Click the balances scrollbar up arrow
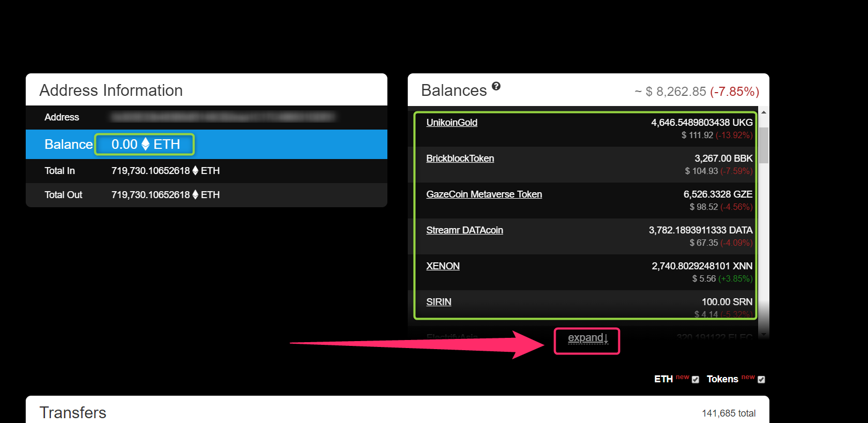Viewport: 868px width, 423px height. (x=764, y=112)
